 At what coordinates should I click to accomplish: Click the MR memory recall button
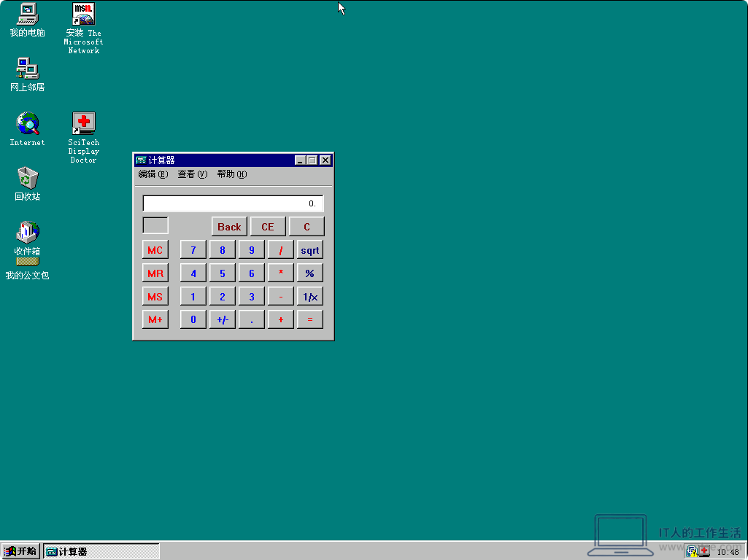[x=155, y=273]
